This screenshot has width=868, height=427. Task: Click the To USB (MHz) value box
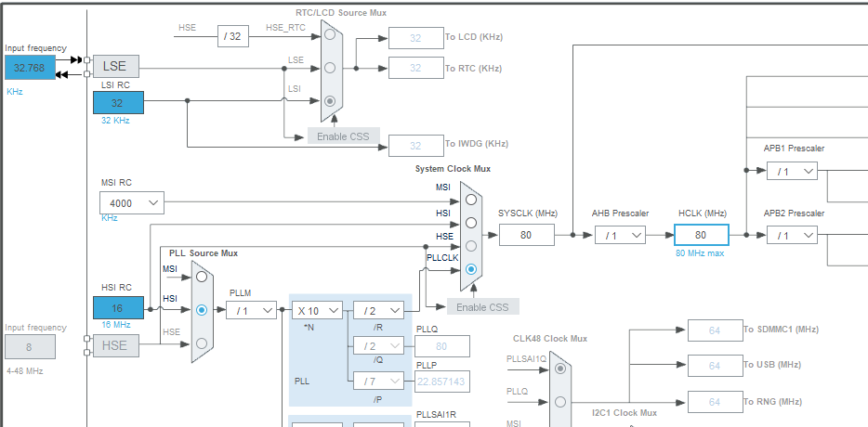[716, 366]
